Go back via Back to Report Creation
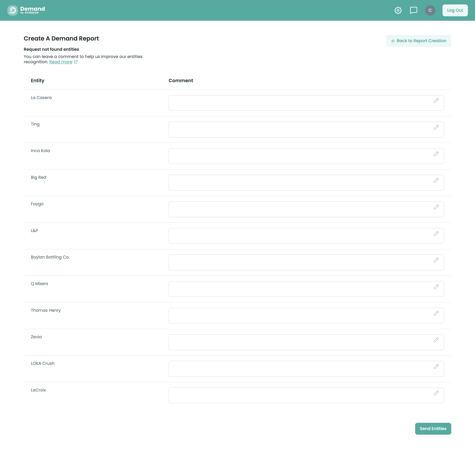The width and height of the screenshot is (475, 449). click(x=419, y=41)
